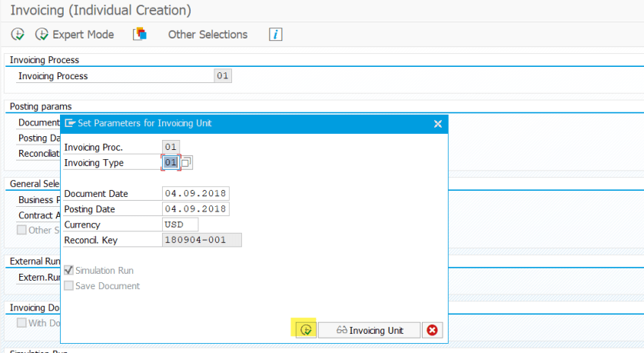Click Invoicing Proc. field in the dialog
The height and width of the screenshot is (353, 644).
[x=171, y=147]
